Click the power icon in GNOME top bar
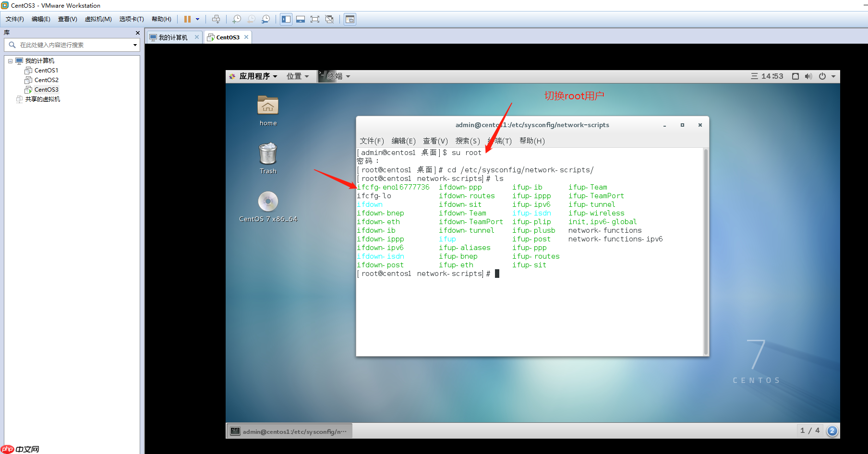This screenshot has height=454, width=868. (822, 76)
